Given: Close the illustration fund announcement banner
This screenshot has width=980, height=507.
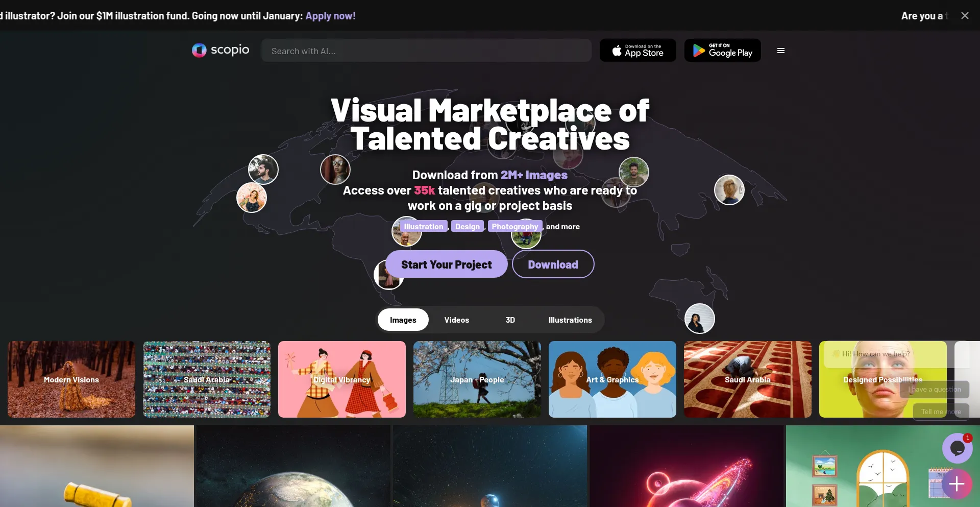Looking at the screenshot, I should (964, 16).
